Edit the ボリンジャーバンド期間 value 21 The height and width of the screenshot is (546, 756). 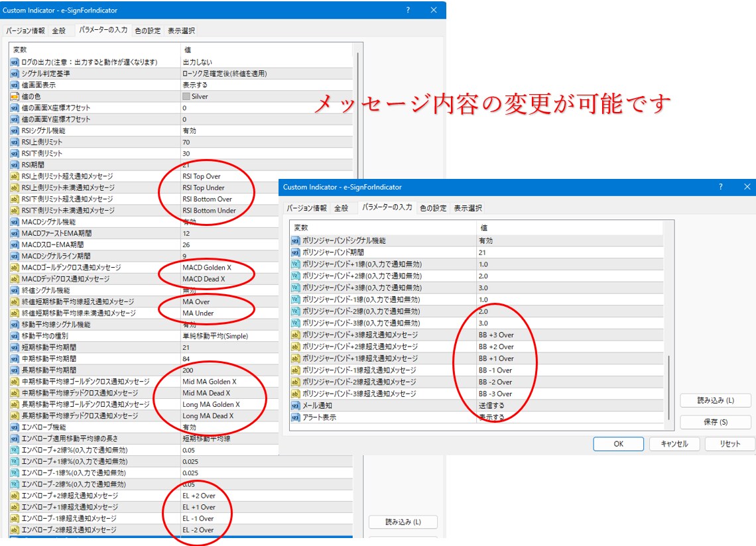(570, 252)
